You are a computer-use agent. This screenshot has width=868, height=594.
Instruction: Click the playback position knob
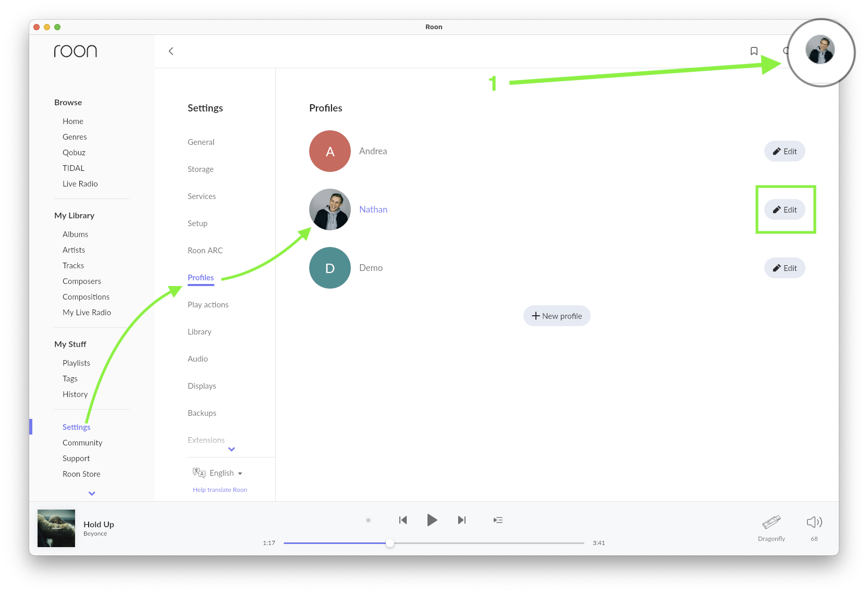coord(390,543)
